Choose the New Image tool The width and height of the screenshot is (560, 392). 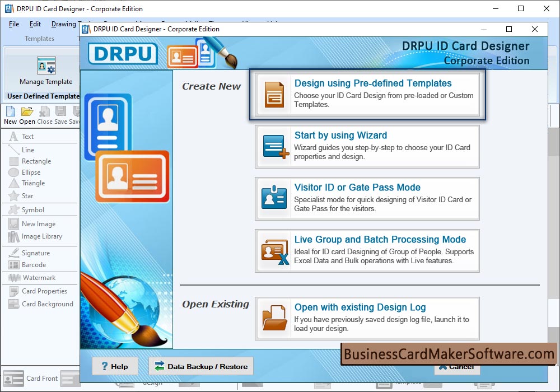tap(32, 224)
